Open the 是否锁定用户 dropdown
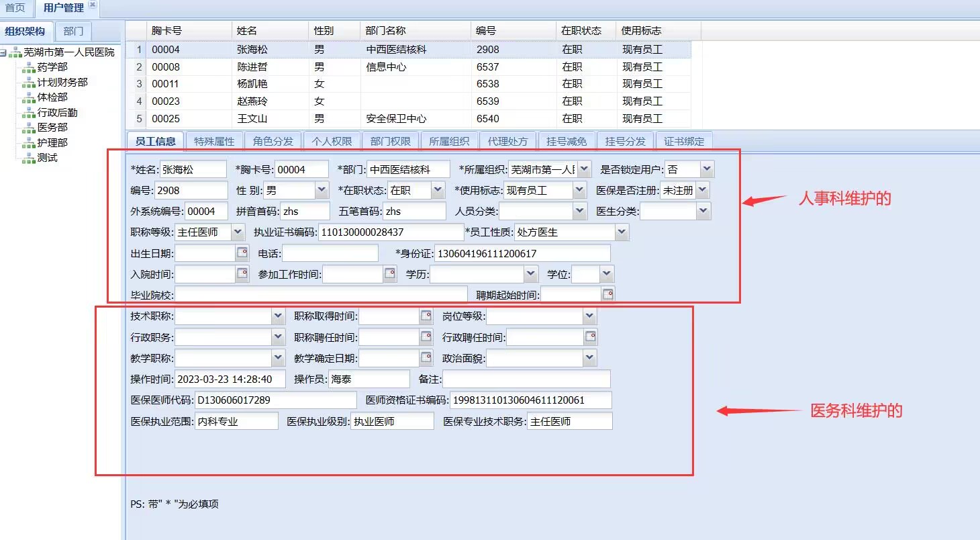The image size is (980, 540). click(x=707, y=169)
